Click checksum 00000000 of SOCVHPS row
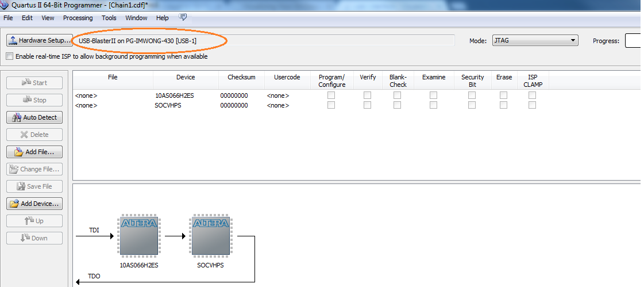This screenshot has height=287, width=644. pyautogui.click(x=234, y=105)
